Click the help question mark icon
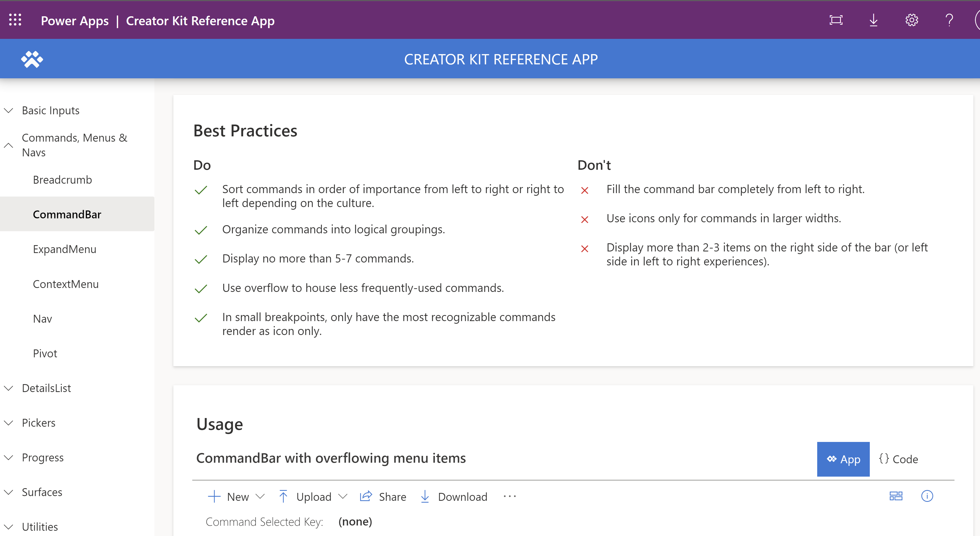Viewport: 980px width, 536px height. tap(949, 20)
